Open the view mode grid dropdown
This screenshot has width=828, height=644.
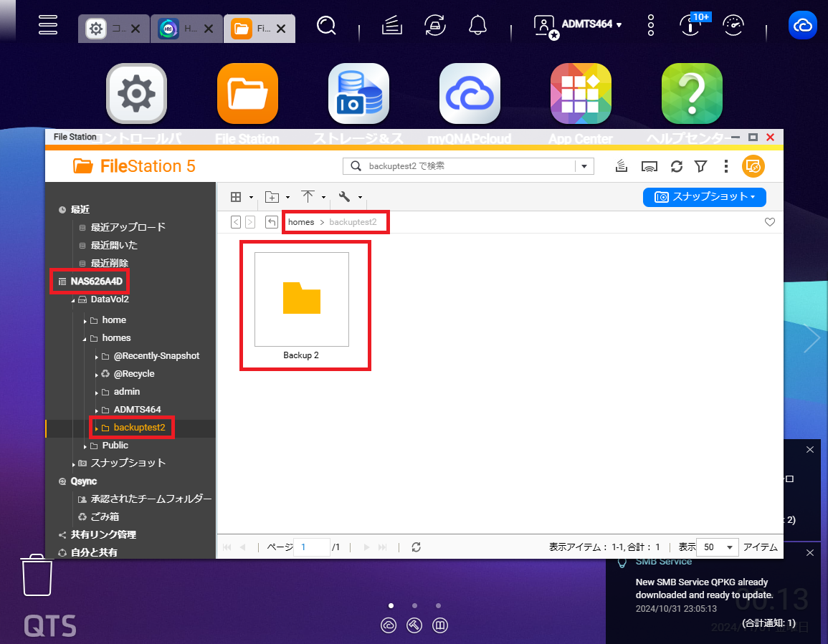pos(242,197)
